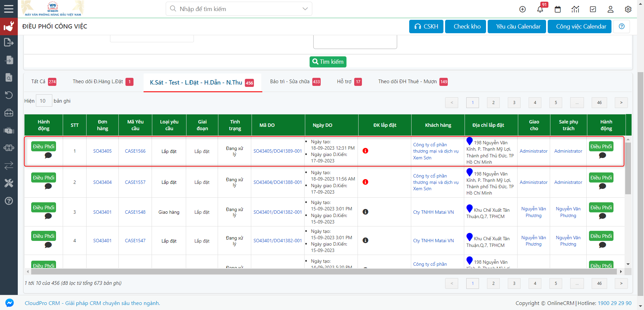Click left Điều Phối button for row 1
Screen dimensions: 644x310
[44, 147]
